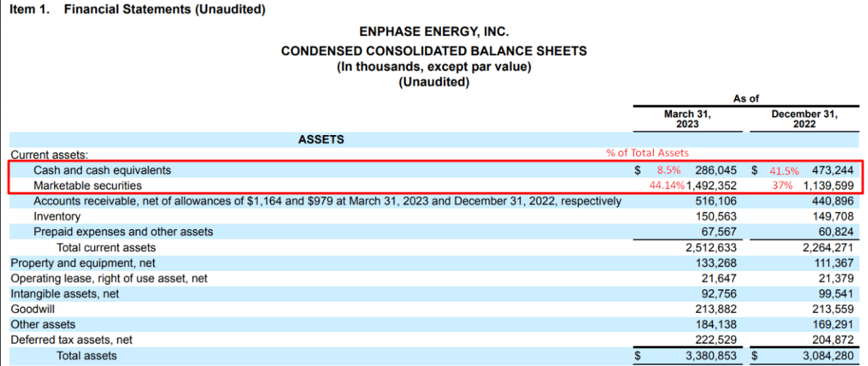The image size is (868, 366).
Task: Click the "Marketable securities" row label
Action: (x=88, y=185)
